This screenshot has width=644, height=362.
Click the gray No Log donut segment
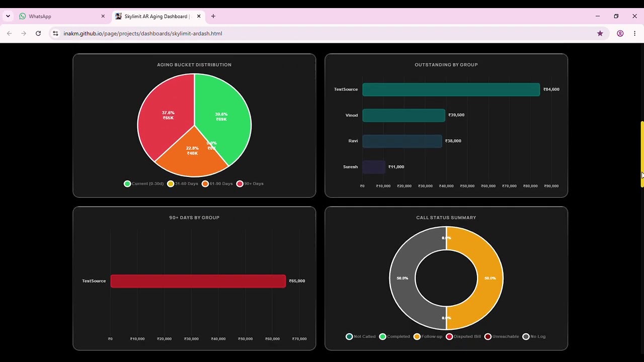(403, 278)
